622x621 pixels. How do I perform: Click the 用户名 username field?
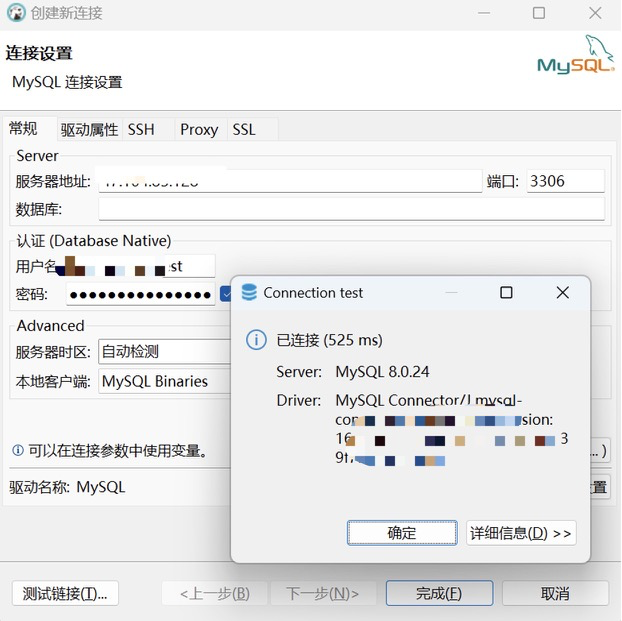(x=140, y=266)
